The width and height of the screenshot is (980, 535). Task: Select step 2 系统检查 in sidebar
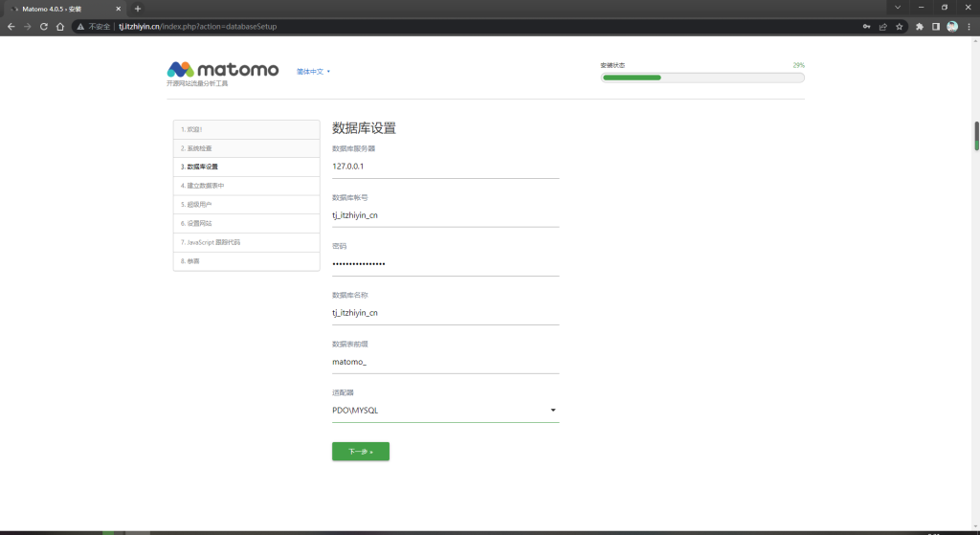click(x=246, y=148)
